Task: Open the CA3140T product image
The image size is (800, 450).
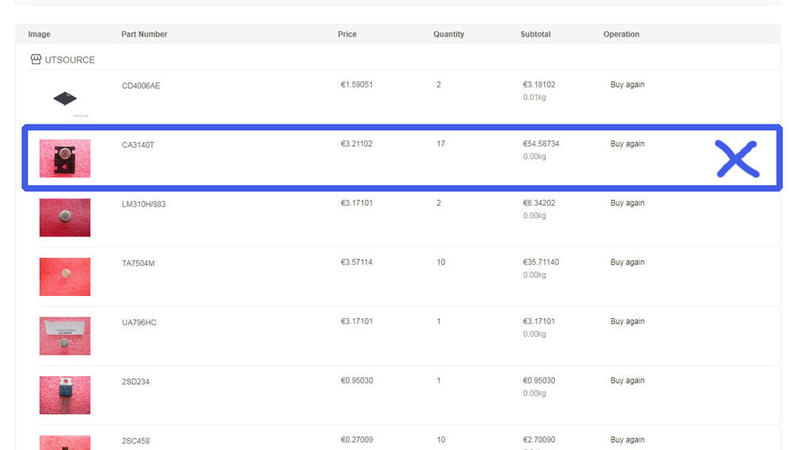Action: point(65,158)
